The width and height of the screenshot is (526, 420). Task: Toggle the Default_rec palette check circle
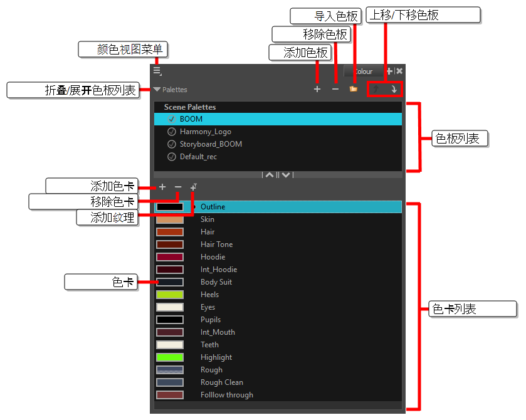[x=171, y=156]
